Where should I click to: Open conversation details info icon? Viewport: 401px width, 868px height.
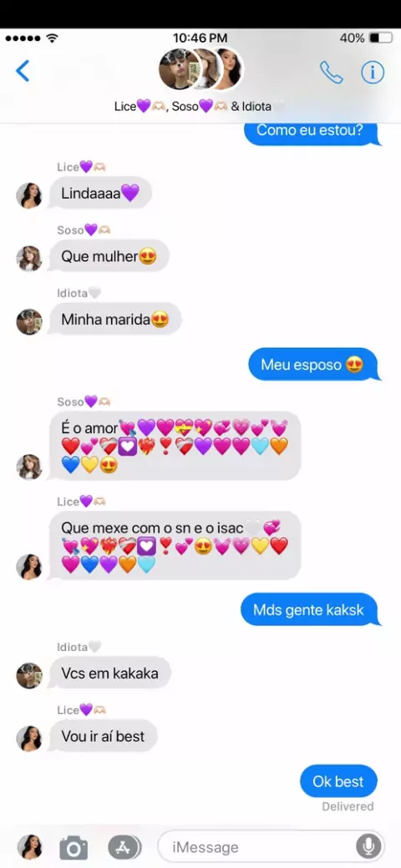tap(373, 72)
